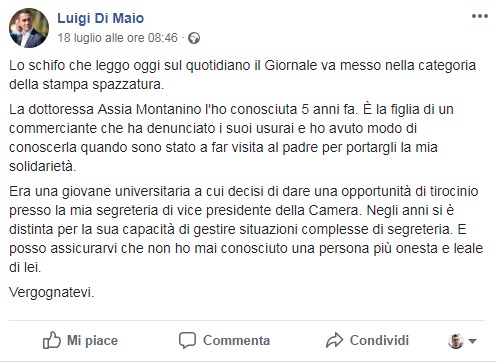Click the share arrow icon
Viewport: 497px width, 362px height.
coord(334,340)
